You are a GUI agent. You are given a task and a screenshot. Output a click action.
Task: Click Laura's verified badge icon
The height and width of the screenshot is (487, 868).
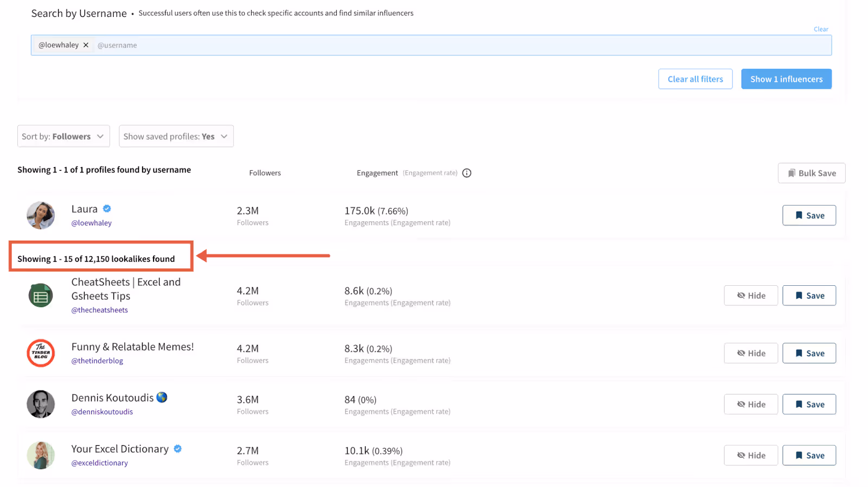pos(107,209)
